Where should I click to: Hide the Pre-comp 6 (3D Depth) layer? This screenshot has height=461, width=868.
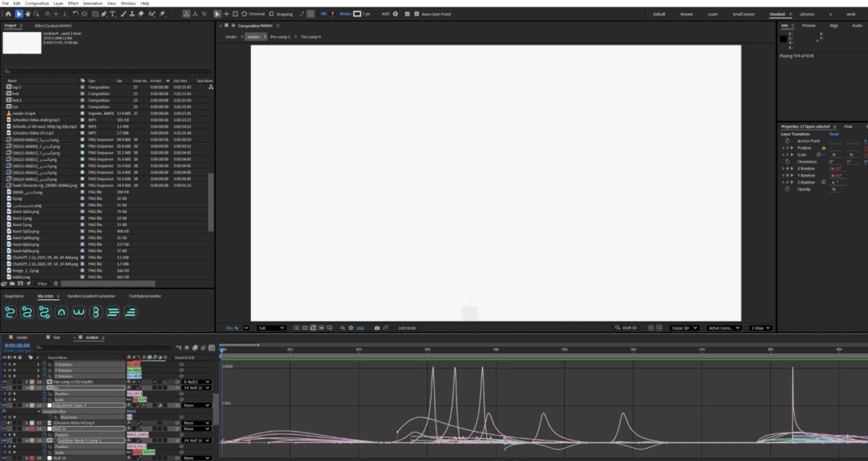click(x=5, y=381)
